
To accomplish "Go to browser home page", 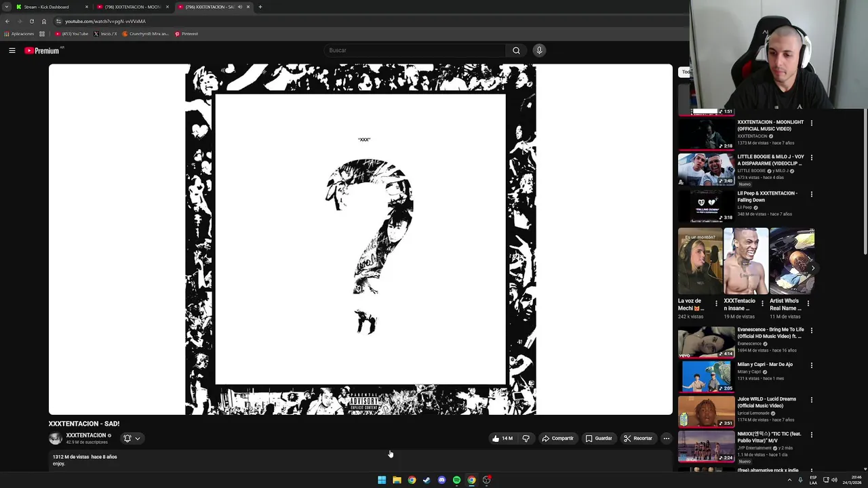I will point(44,21).
